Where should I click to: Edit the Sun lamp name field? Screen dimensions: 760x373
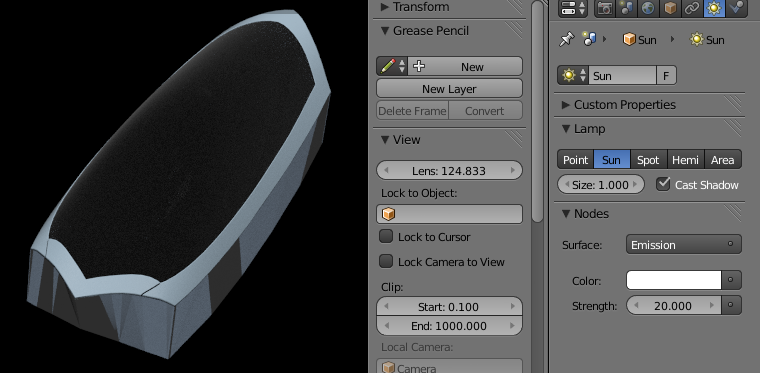tap(622, 76)
